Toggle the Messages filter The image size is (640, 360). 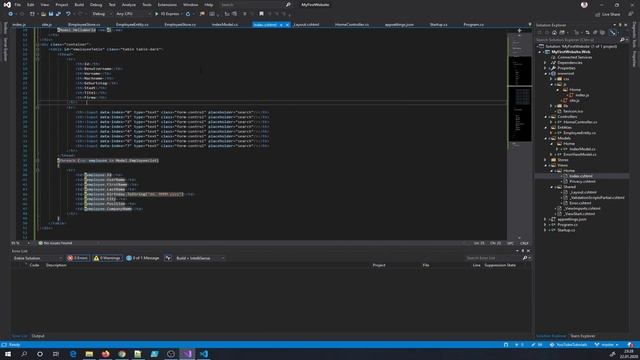[x=143, y=258]
